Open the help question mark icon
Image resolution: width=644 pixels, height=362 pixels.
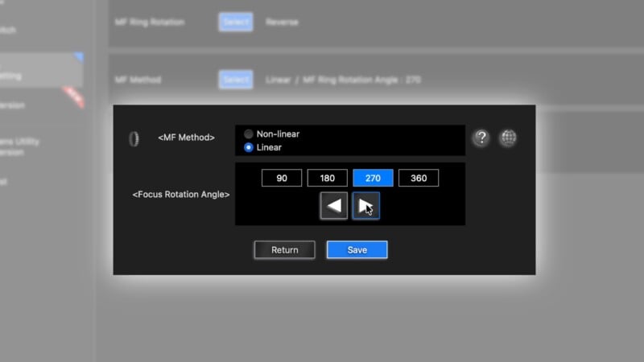point(481,138)
